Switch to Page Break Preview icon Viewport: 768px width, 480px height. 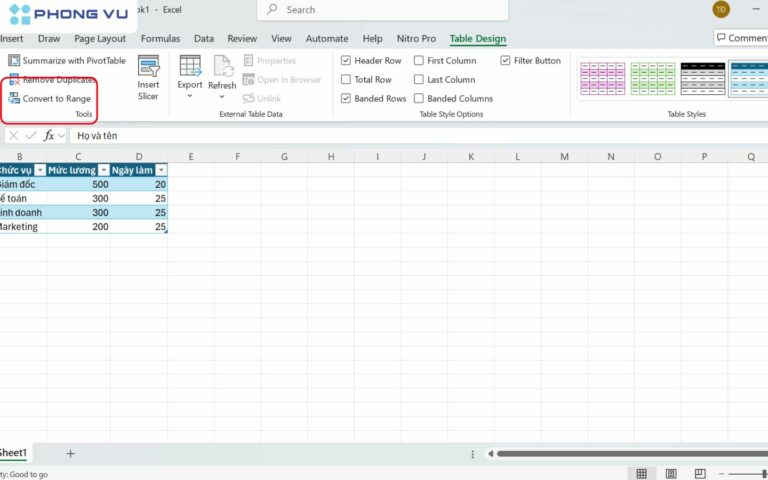pos(700,473)
